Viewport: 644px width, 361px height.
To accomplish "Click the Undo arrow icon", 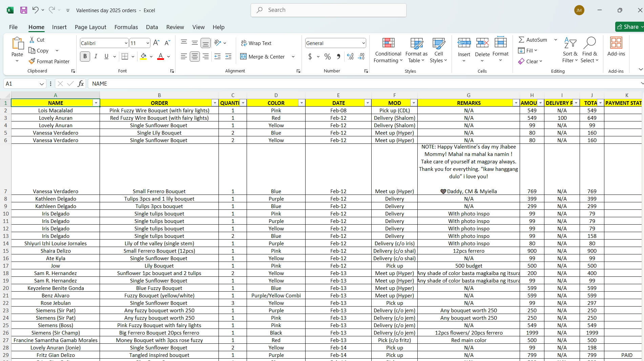I will (35, 10).
